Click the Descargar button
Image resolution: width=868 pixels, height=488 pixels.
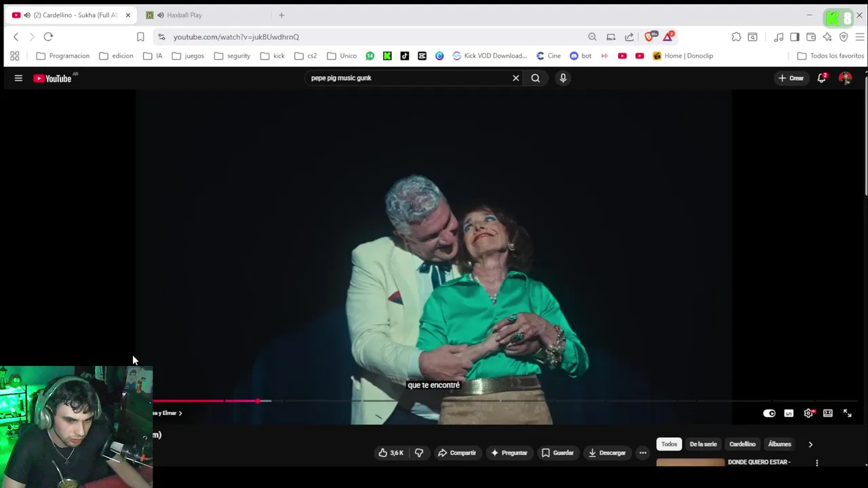pyautogui.click(x=607, y=453)
